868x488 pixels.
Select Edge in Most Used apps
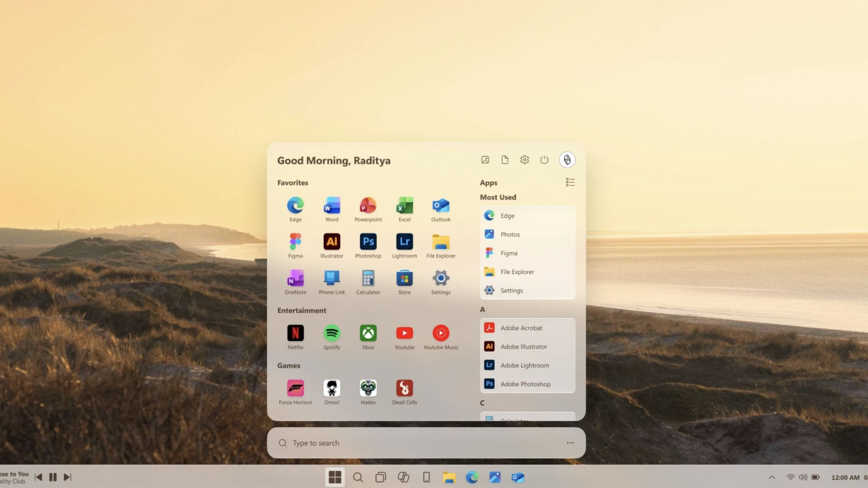click(507, 216)
